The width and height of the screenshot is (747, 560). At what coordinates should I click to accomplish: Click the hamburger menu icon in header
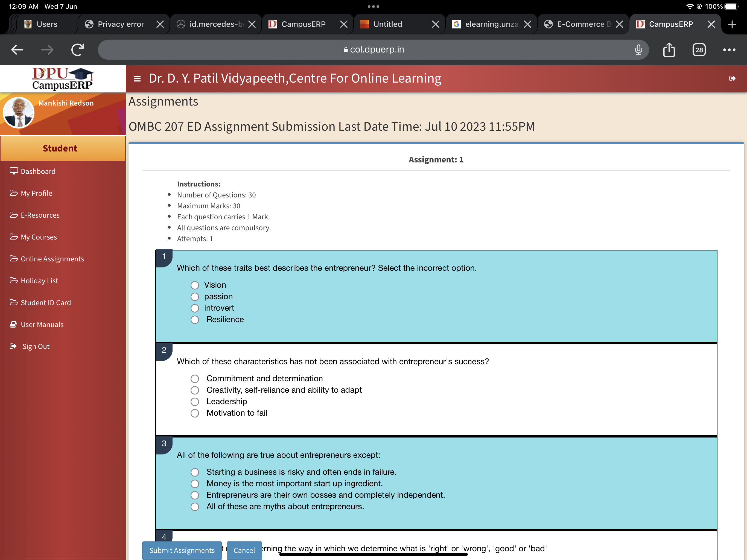[x=137, y=79]
